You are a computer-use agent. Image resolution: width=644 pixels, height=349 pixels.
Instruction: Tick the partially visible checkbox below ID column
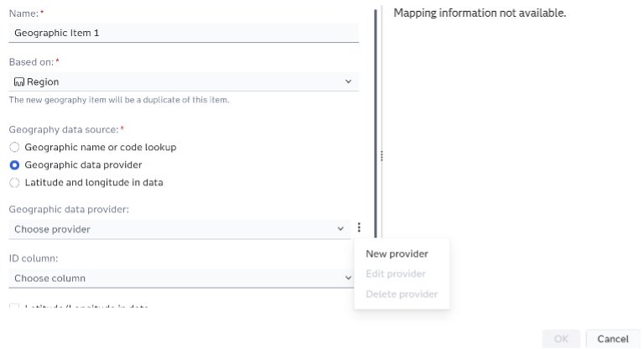coord(14,307)
